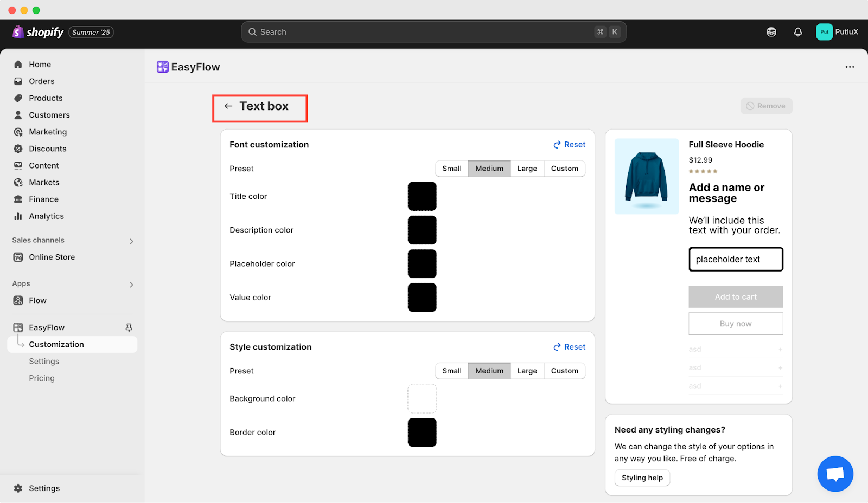Select Large style preset
868x503 pixels.
coord(527,371)
